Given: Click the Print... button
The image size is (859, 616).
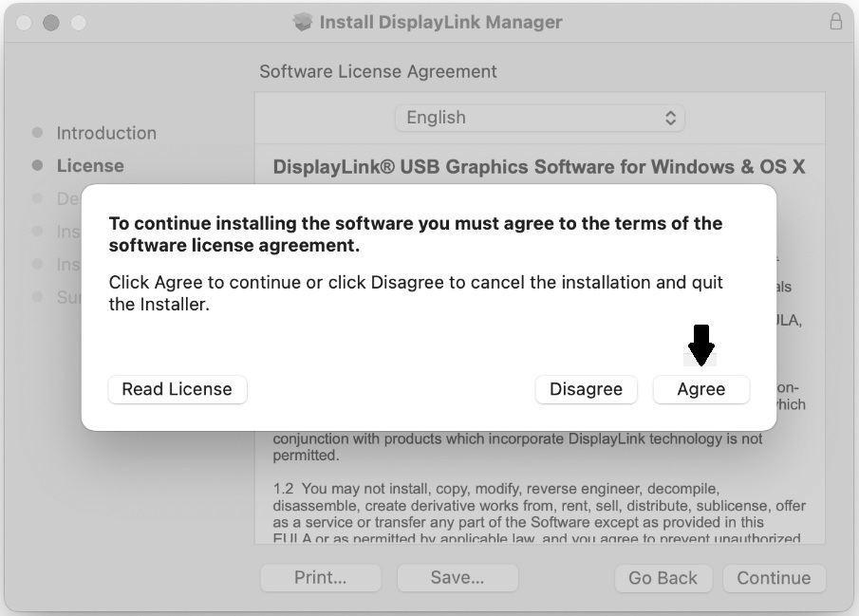Looking at the screenshot, I should point(321,578).
